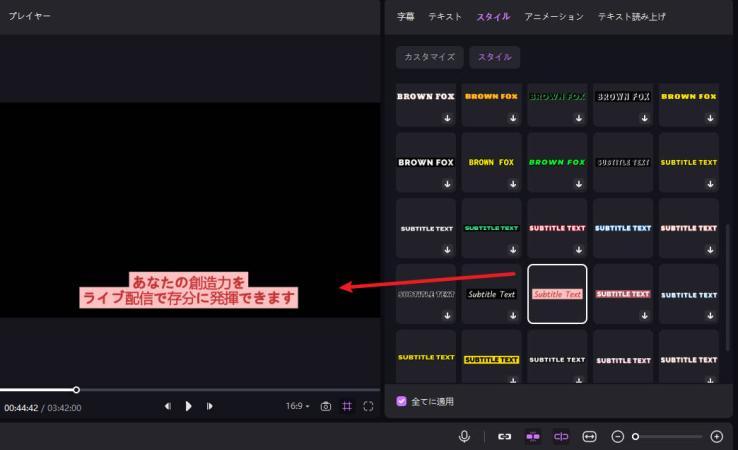Click the style list scrollbar
The width and height of the screenshot is (738, 450).
point(728,287)
